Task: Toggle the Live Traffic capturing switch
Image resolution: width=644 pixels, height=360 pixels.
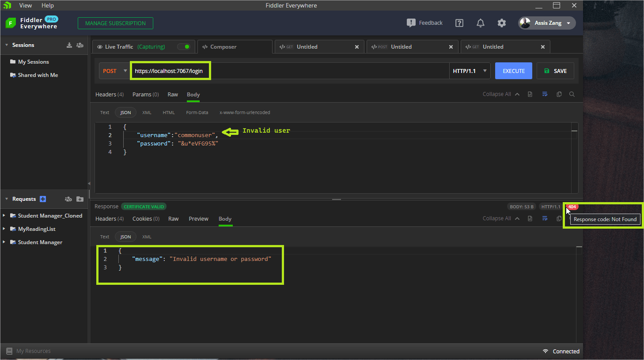Action: pos(183,46)
